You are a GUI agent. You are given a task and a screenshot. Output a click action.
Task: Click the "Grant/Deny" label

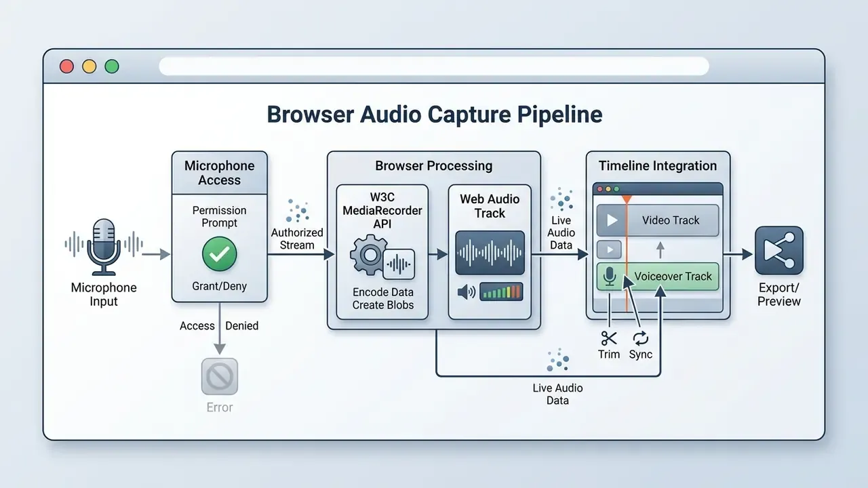click(219, 287)
